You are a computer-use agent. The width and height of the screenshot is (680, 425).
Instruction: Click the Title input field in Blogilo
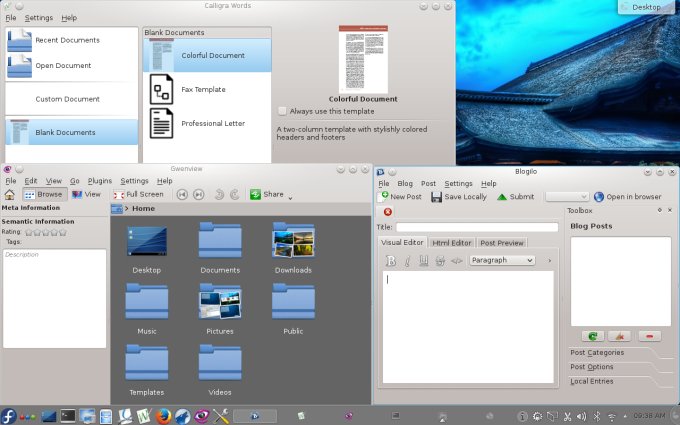476,227
